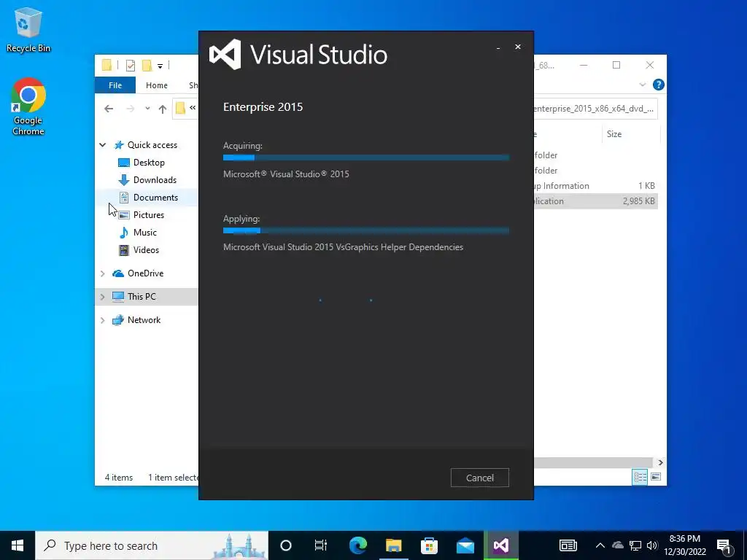Open recent locations dropdown in File Explorer

(147, 109)
